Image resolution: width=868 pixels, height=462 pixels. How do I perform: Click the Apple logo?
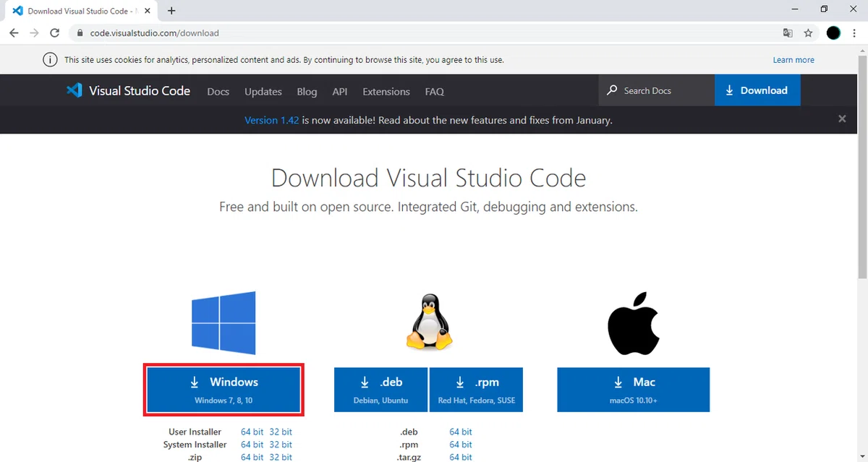(633, 322)
